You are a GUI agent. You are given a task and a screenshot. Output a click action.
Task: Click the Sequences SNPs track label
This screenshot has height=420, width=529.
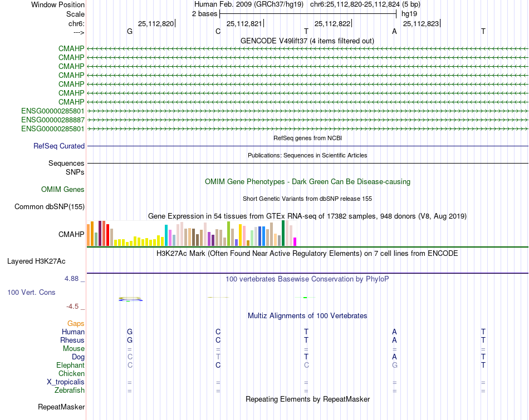(x=66, y=167)
